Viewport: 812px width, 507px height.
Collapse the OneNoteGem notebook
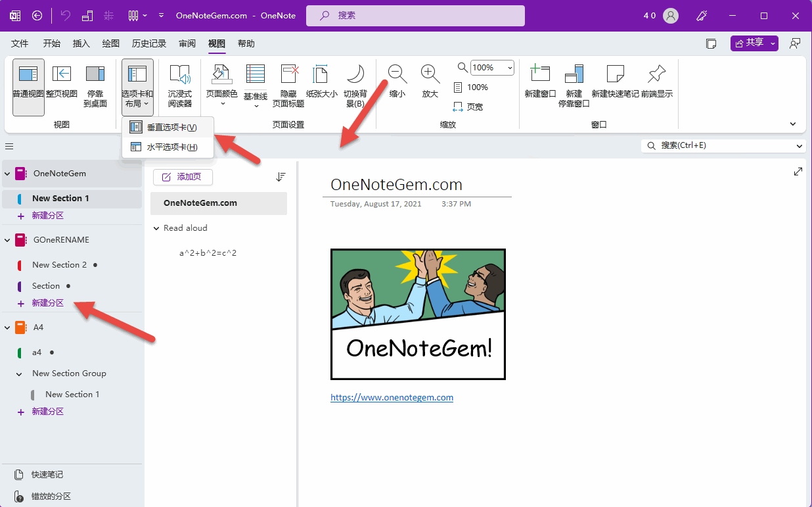click(7, 174)
